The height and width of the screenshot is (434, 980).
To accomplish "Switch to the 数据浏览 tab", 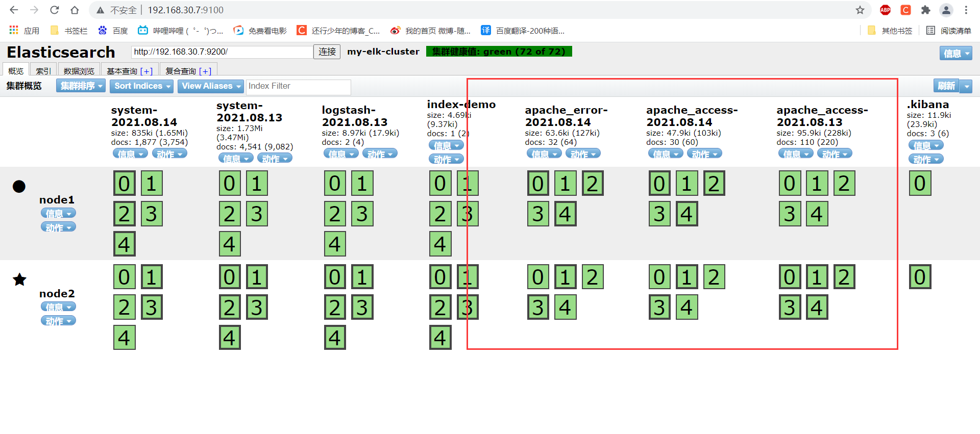I will click(79, 70).
